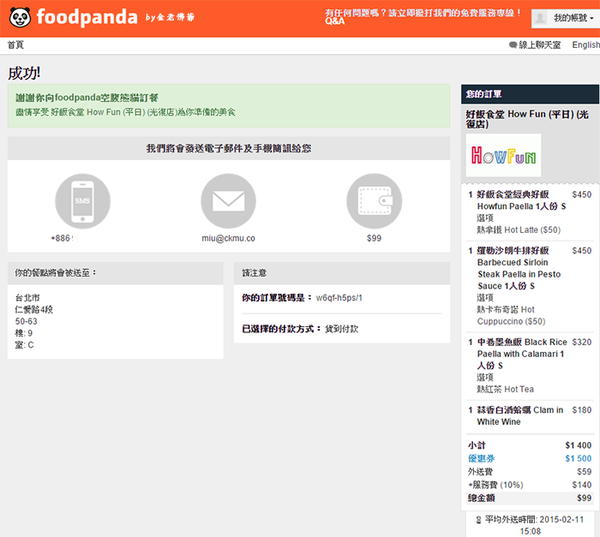Click the 小計 subtotal $1 400 value
Image resolution: width=600 pixels, height=537 pixels.
578,445
